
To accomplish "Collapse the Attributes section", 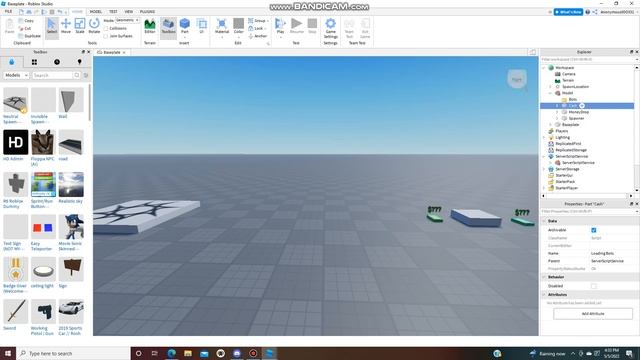I will 544,295.
